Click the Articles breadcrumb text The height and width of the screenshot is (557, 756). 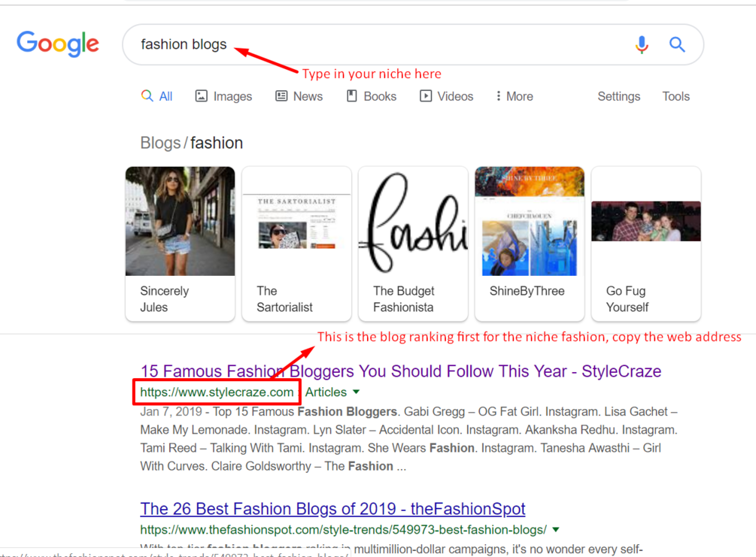tap(326, 392)
